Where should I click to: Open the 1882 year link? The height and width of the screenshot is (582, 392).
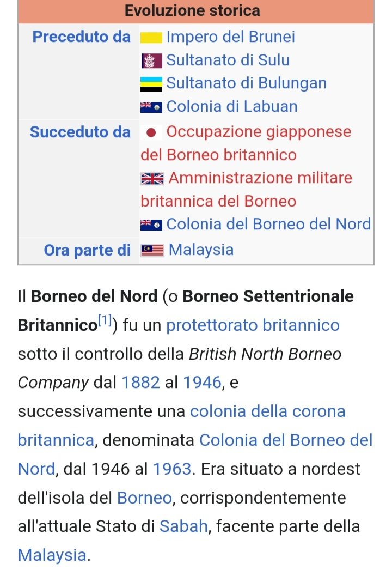click(140, 383)
